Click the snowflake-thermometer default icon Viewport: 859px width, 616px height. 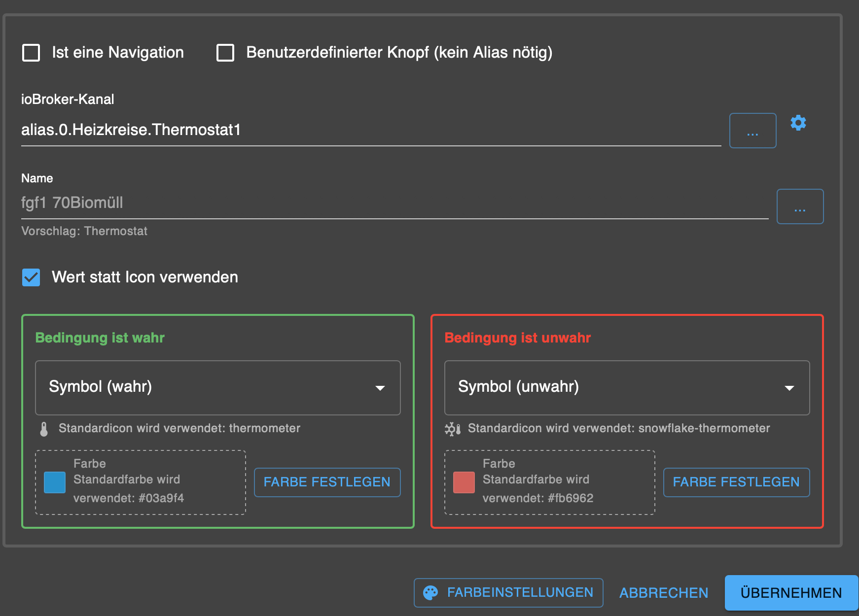point(452,429)
